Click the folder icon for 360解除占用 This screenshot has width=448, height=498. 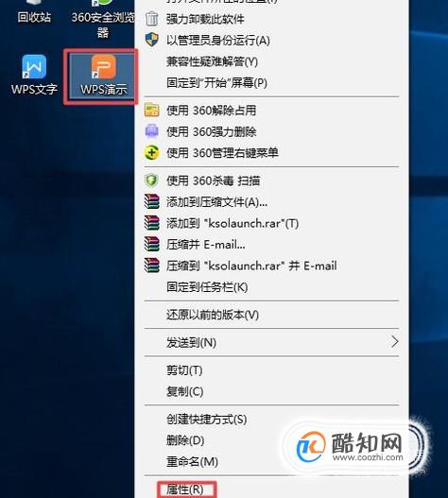[x=152, y=111]
